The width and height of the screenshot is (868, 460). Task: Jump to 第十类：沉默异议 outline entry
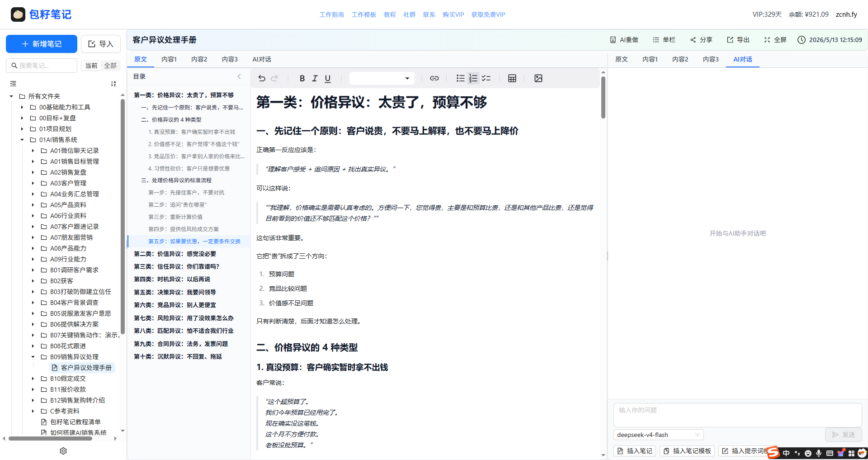[178, 356]
